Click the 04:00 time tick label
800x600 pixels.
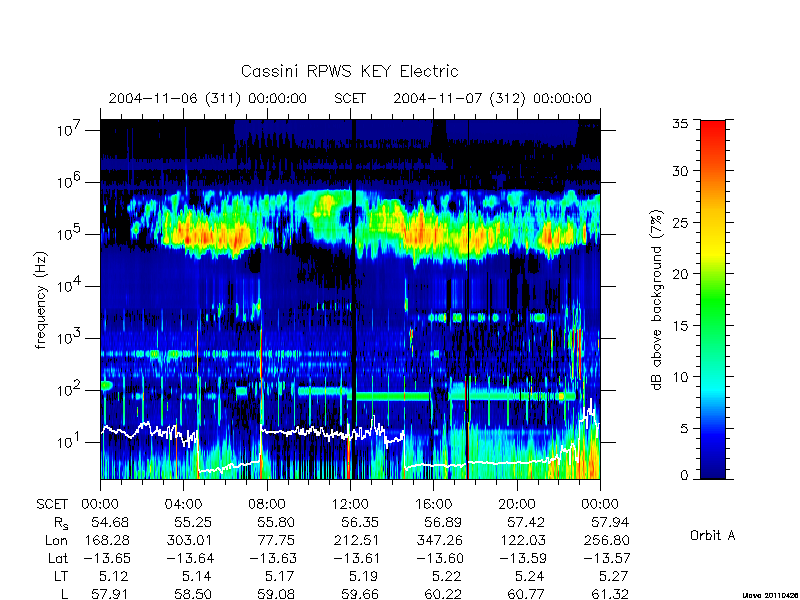click(x=183, y=504)
